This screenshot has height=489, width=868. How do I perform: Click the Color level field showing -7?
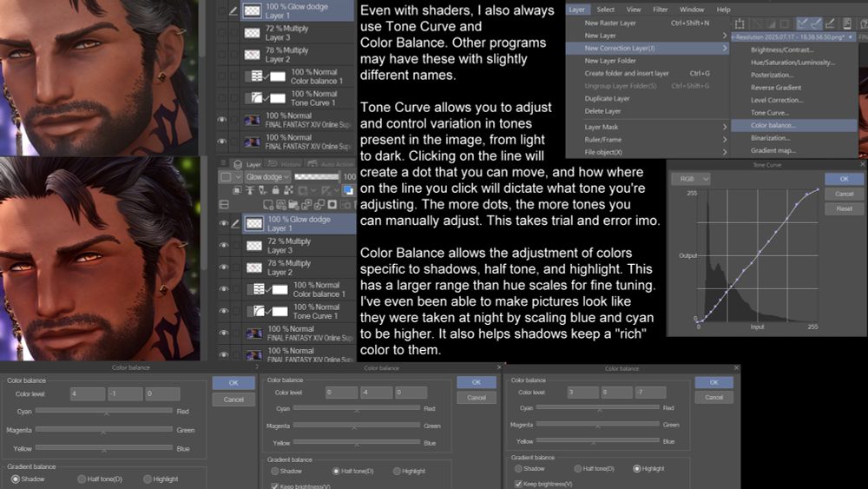click(650, 392)
